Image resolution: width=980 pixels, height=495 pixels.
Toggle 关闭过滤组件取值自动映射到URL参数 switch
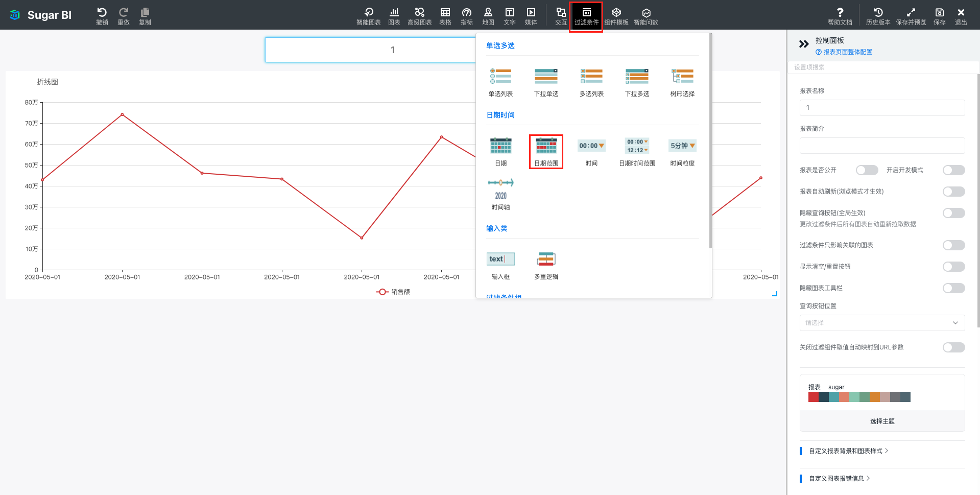pos(953,347)
